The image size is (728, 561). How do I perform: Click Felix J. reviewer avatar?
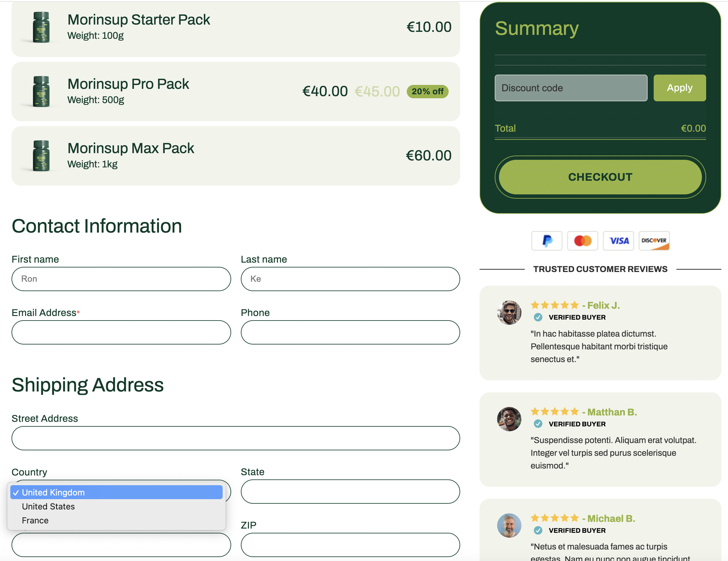(509, 312)
